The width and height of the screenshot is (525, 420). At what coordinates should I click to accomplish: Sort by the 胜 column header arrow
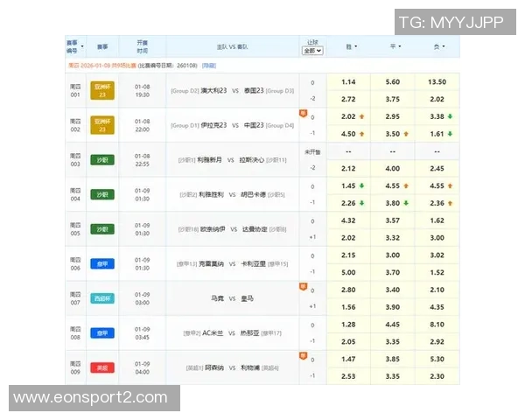355,46
